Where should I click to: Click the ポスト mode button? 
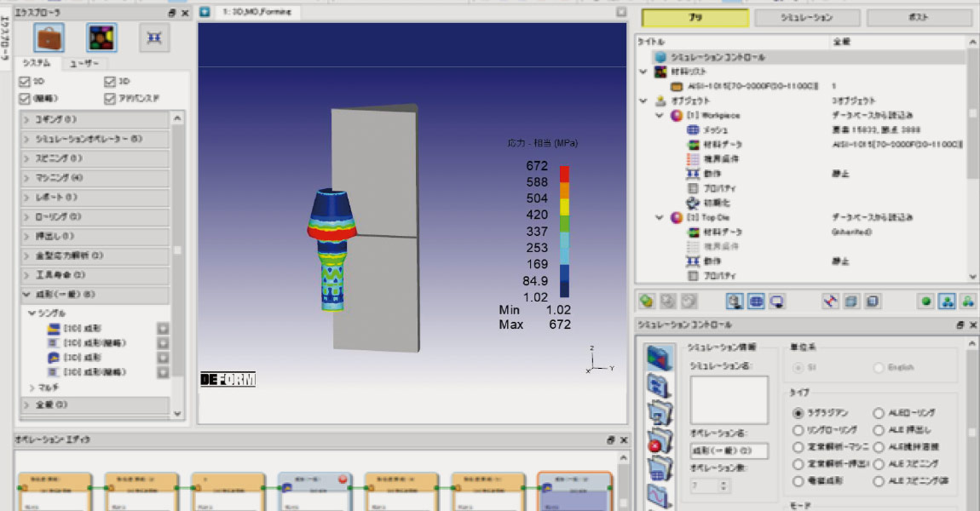[x=918, y=17]
